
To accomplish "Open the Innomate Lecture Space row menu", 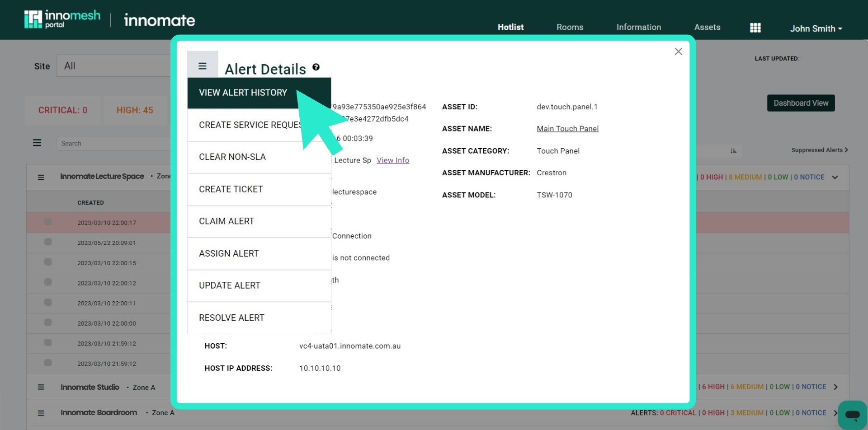I will [41, 177].
